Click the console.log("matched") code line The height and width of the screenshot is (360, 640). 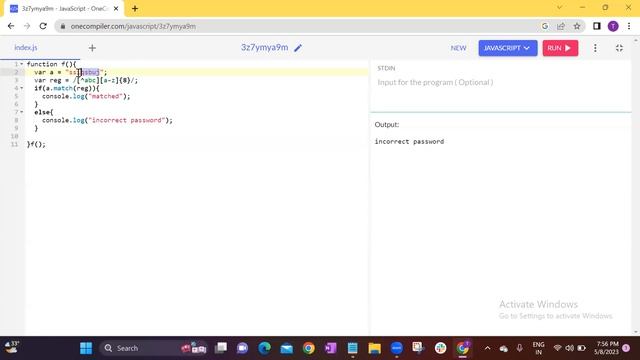(86, 96)
